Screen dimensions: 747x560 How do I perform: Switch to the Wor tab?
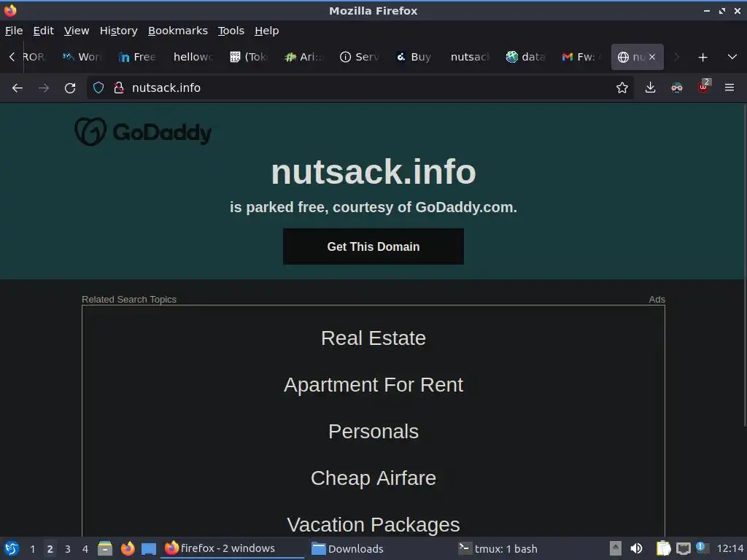tap(82, 57)
